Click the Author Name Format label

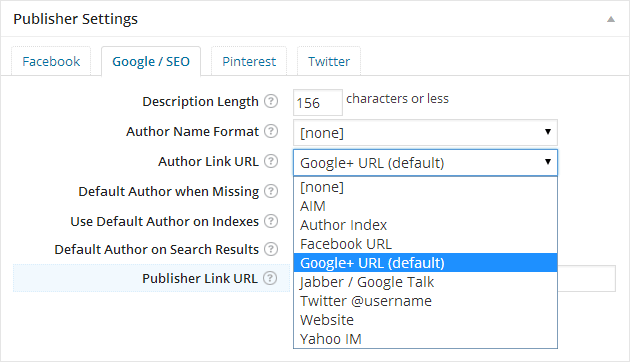point(192,131)
